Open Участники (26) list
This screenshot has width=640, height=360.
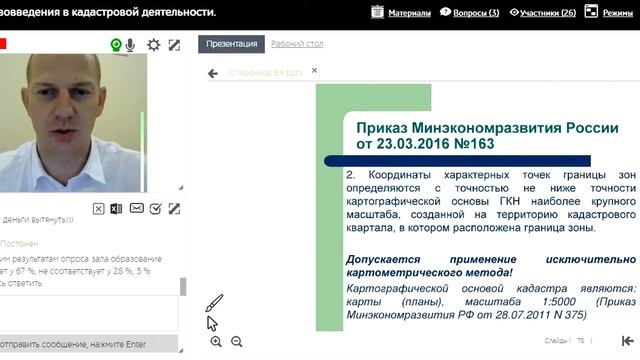548,13
